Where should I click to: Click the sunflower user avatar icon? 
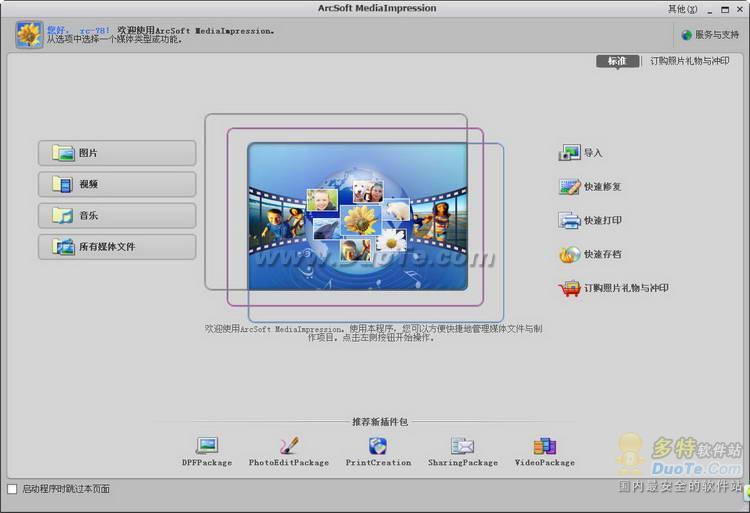(x=29, y=34)
